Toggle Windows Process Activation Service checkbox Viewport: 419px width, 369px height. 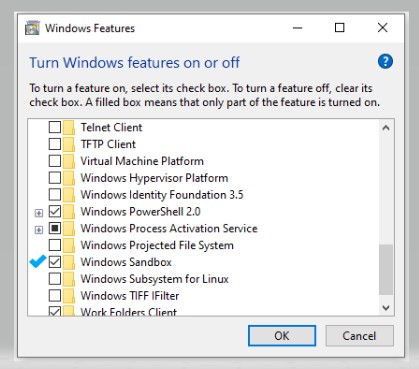pos(55,228)
